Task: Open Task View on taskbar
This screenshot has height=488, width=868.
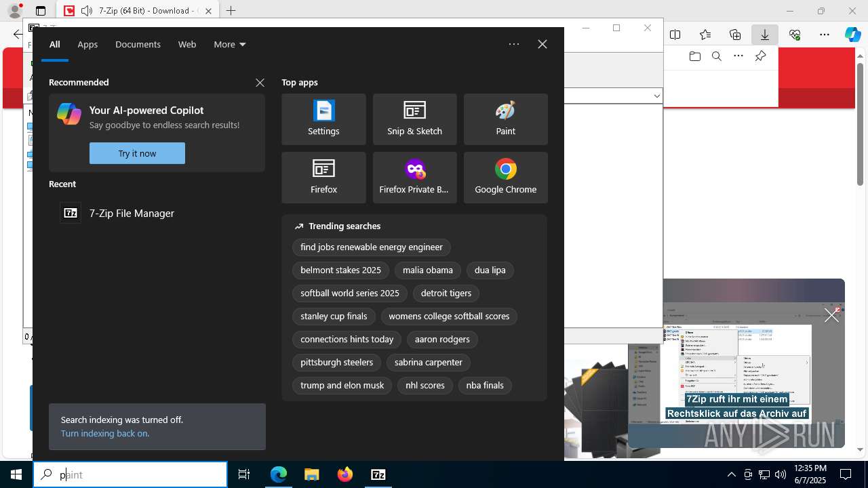Action: click(x=244, y=474)
